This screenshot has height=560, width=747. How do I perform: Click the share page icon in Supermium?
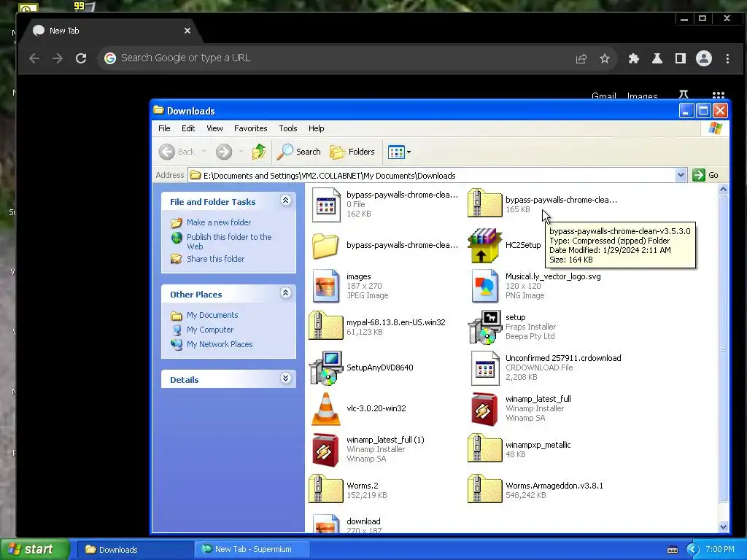(x=581, y=58)
